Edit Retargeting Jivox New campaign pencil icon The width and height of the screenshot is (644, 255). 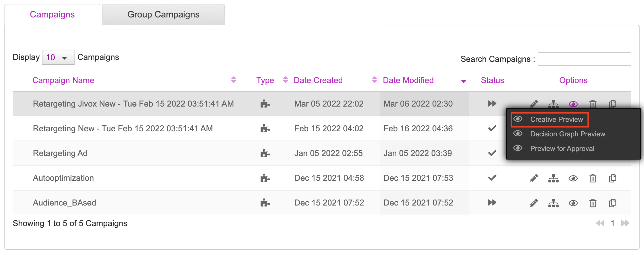(534, 104)
